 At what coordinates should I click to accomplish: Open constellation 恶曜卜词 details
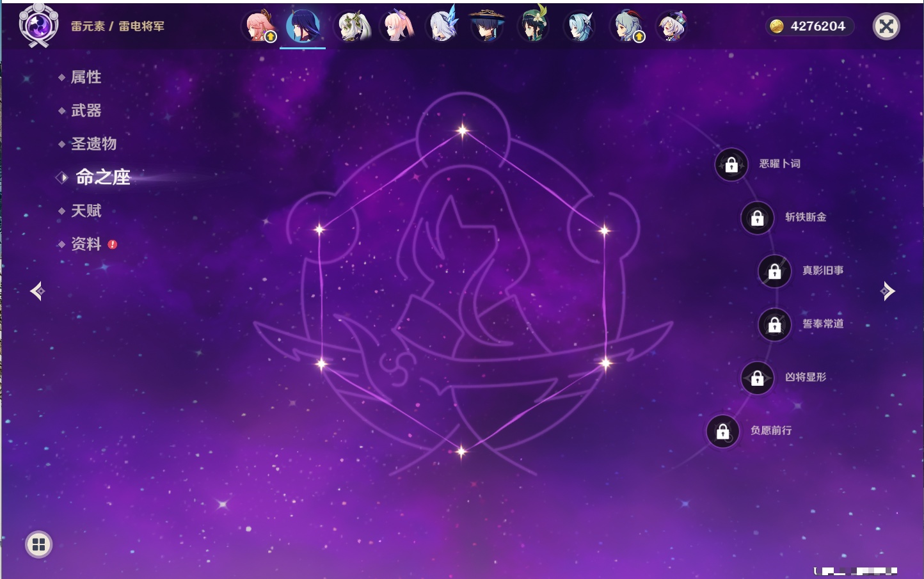click(779, 164)
